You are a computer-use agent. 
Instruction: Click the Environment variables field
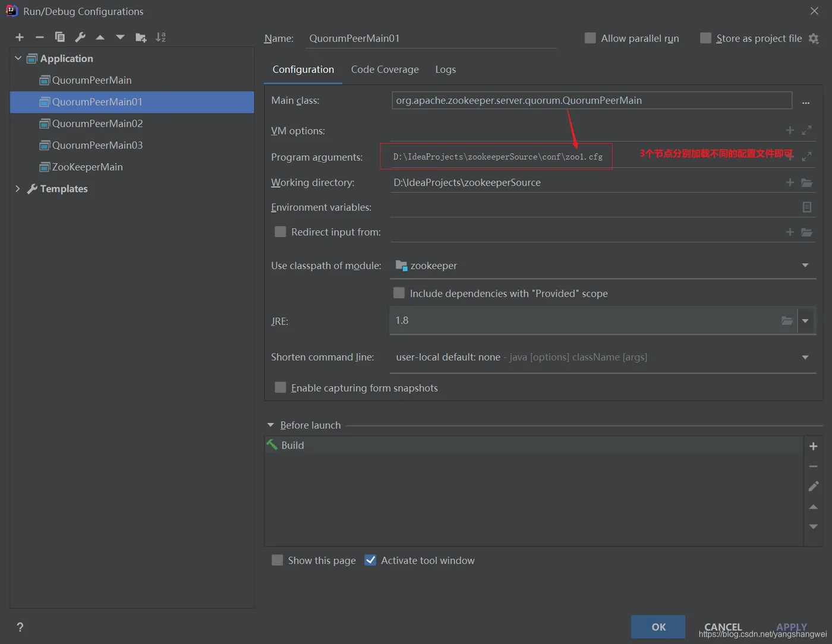(x=594, y=207)
